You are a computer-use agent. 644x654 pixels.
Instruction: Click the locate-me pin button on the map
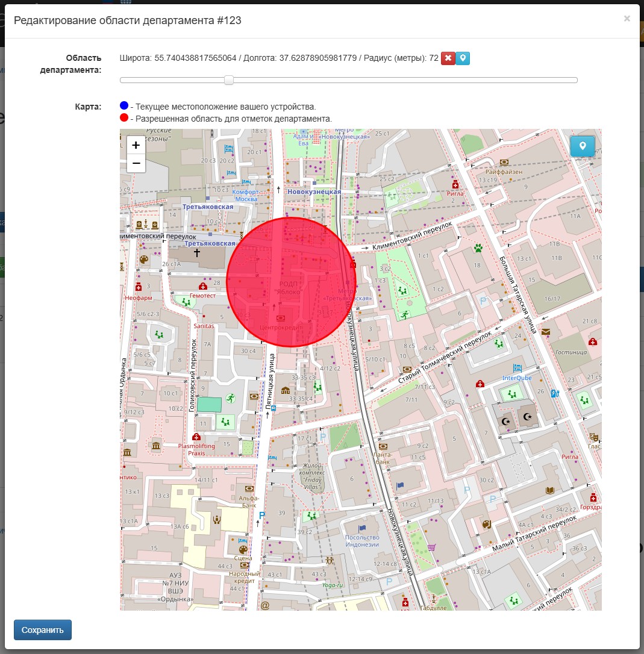583,146
